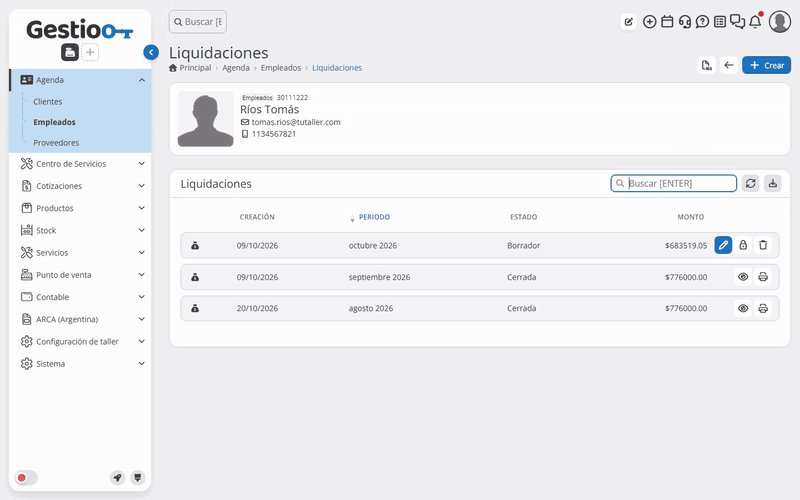Expand the Sistema menu
The image size is (800, 500).
80,364
